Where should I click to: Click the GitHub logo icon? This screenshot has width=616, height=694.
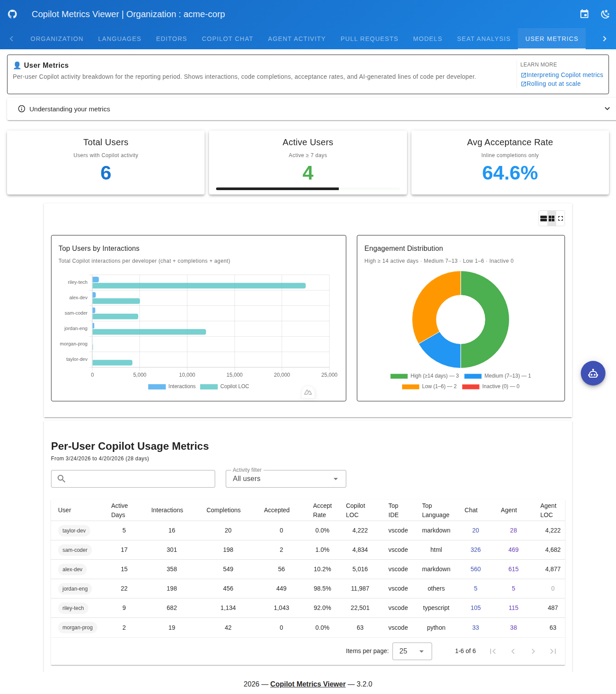point(12,14)
